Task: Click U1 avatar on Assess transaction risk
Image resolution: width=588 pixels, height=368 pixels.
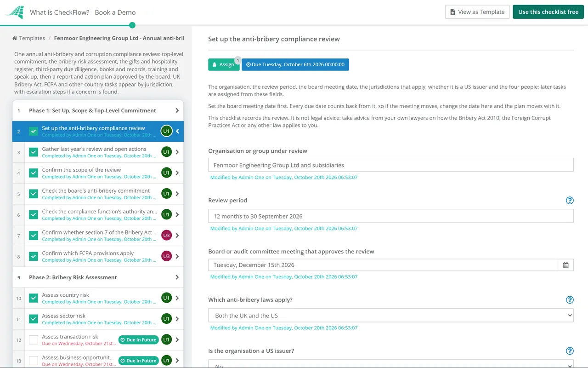Action: click(166, 340)
